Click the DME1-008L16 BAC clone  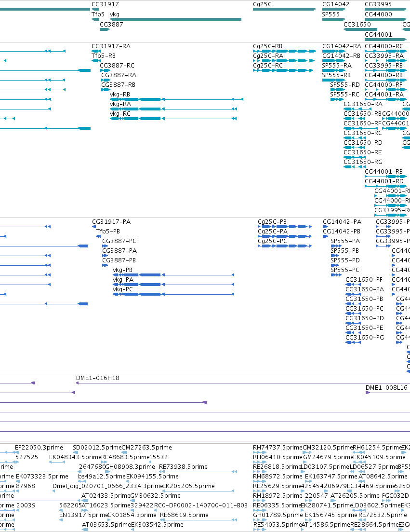pyautogui.click(x=386, y=388)
